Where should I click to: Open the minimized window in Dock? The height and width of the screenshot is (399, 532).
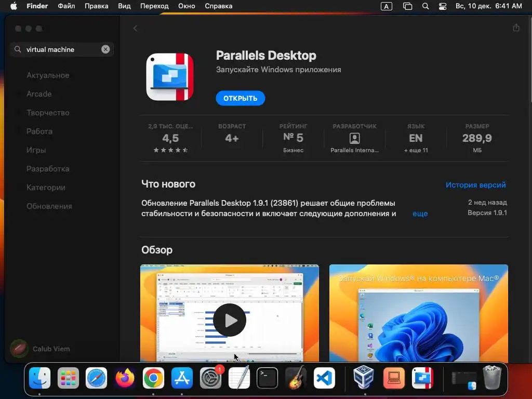tap(464, 380)
